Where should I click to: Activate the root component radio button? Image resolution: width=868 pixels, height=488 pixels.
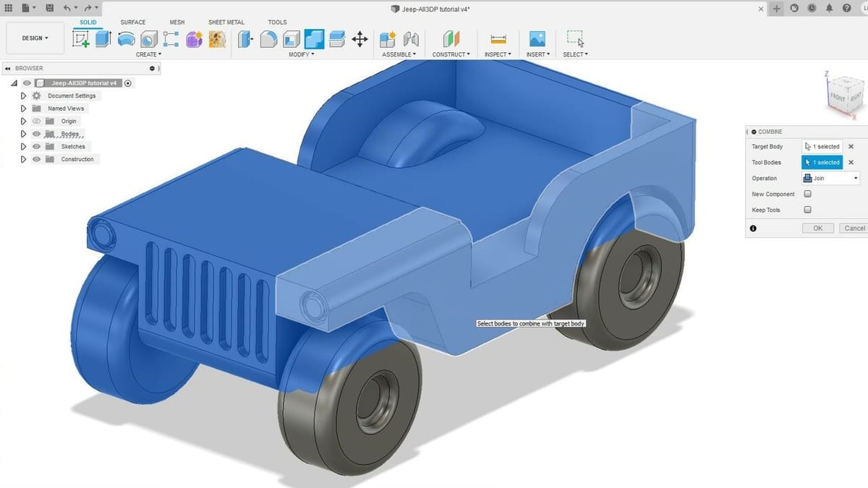click(x=128, y=83)
